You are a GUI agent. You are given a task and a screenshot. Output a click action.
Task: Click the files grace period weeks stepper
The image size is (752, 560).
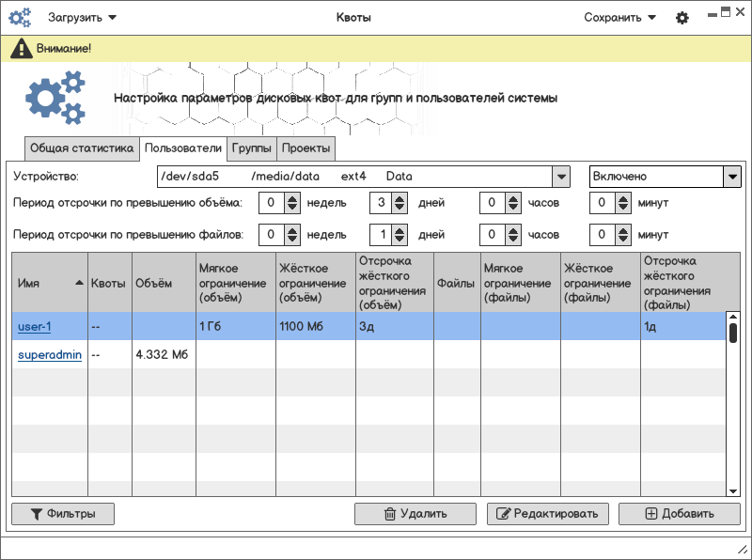click(291, 234)
